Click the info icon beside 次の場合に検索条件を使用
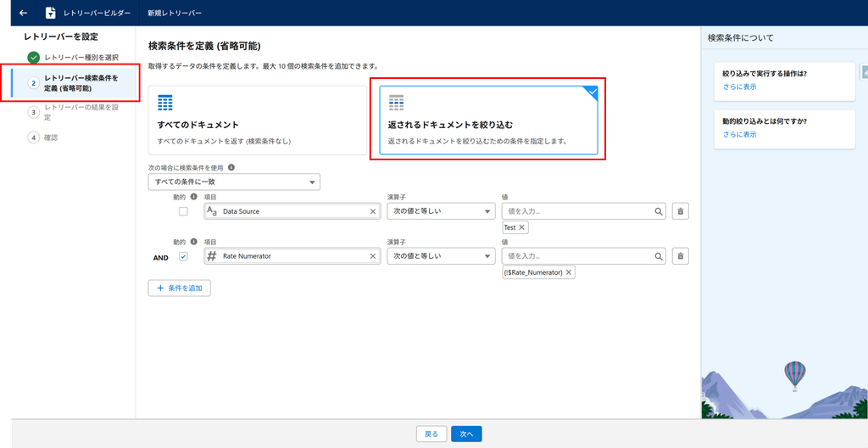This screenshot has width=868, height=448. coord(231,167)
